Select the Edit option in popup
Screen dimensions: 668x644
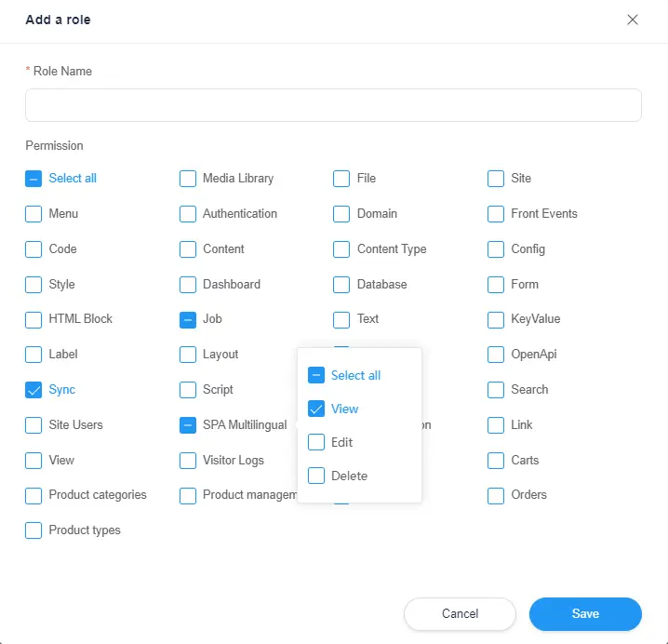click(316, 443)
